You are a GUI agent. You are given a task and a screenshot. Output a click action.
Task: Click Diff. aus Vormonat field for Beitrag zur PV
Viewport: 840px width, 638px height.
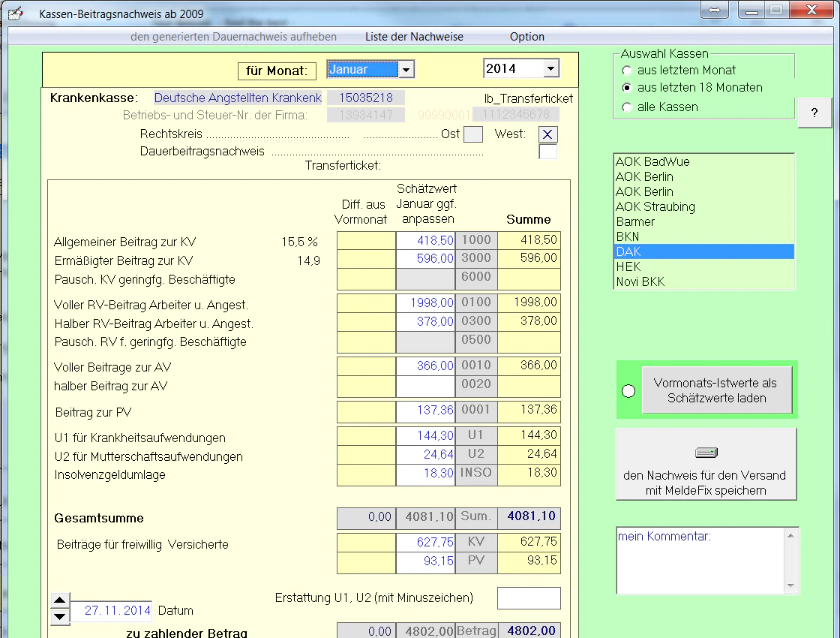[x=367, y=412]
